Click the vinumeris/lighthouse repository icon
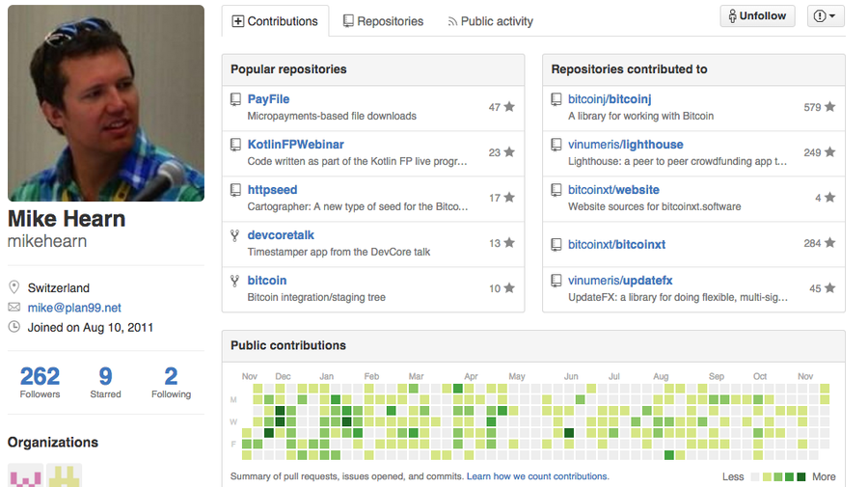This screenshot has width=868, height=487. click(556, 145)
